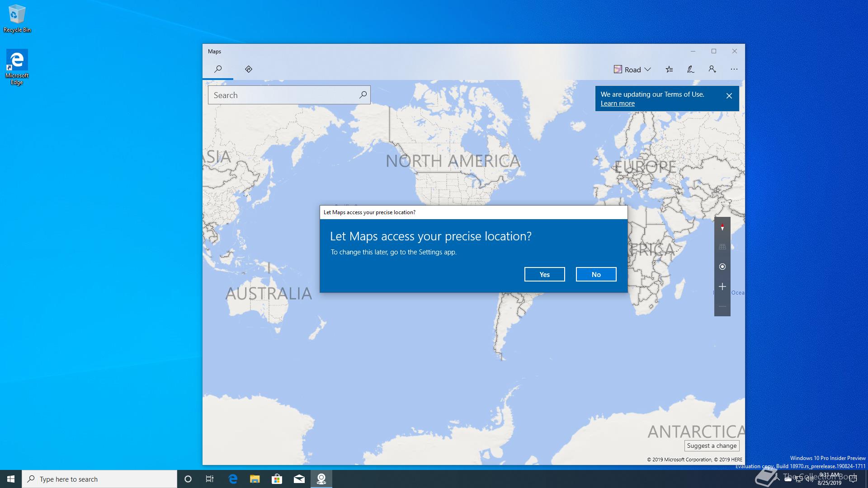Viewport: 868px width, 488px height.
Task: Reset map rotation with compass button
Action: (722, 227)
